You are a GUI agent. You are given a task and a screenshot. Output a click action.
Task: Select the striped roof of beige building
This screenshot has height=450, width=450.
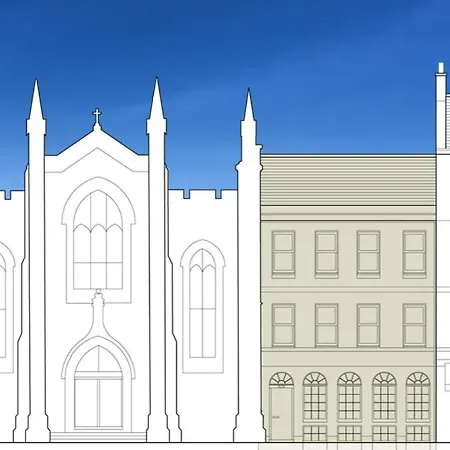click(x=348, y=180)
